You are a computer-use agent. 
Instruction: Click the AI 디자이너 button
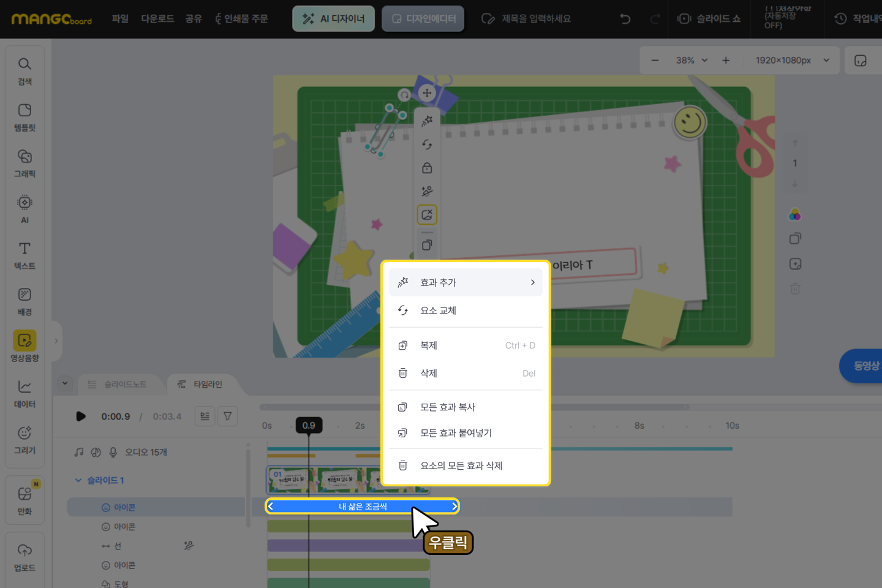[333, 19]
